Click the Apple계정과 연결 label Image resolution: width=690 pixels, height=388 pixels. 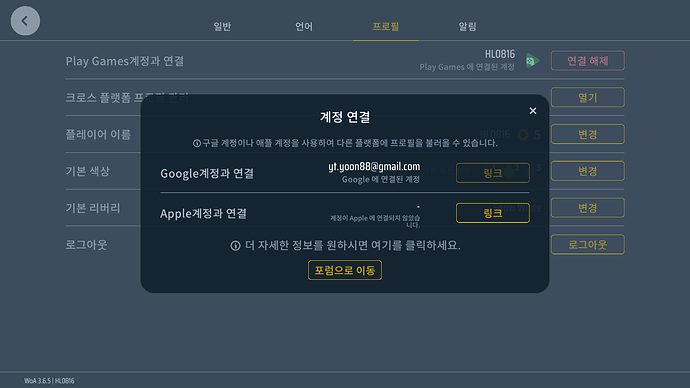[203, 214]
